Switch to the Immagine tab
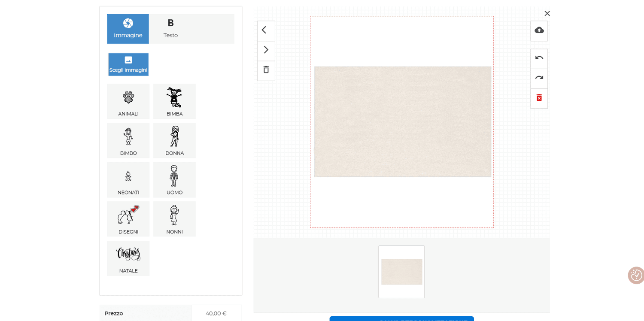 (128, 29)
